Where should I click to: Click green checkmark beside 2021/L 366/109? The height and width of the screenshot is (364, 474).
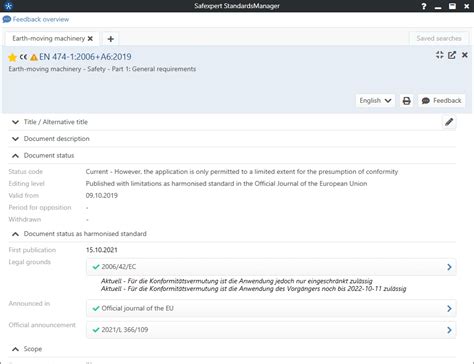[96, 330]
